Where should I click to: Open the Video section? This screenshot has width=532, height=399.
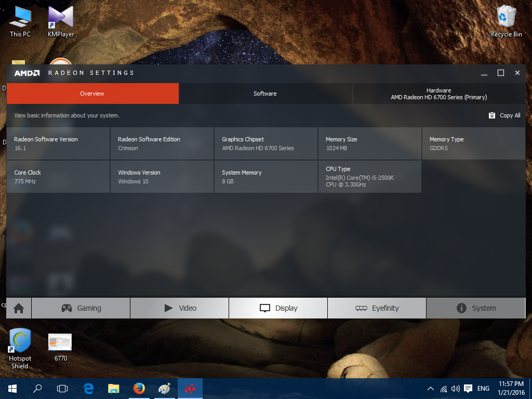180,308
